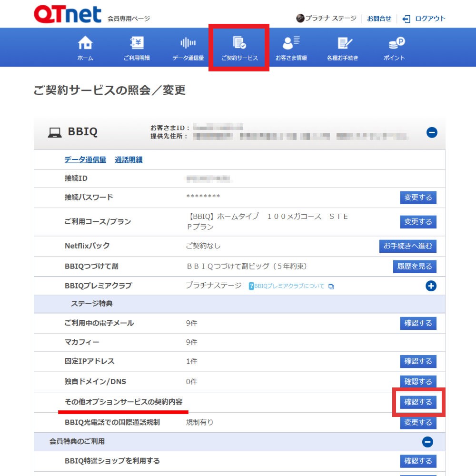This screenshot has width=476, height=476.
Task: Click 履歴を見る for BBIQつづけて割
Action: pos(415,267)
